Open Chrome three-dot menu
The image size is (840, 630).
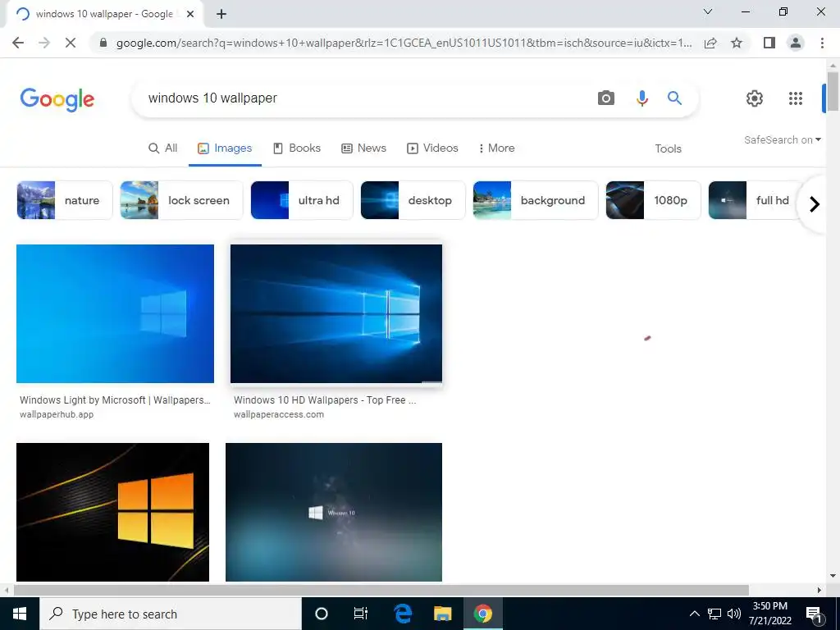(x=822, y=43)
